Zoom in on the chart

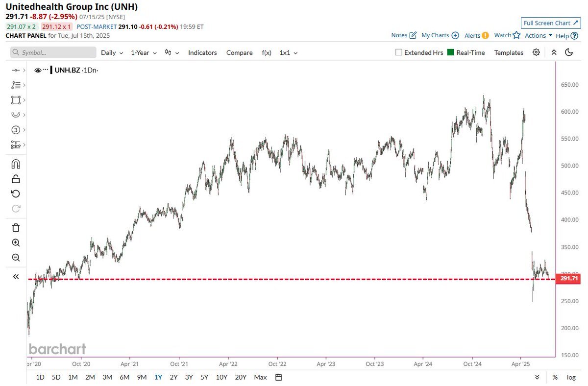tap(16, 242)
